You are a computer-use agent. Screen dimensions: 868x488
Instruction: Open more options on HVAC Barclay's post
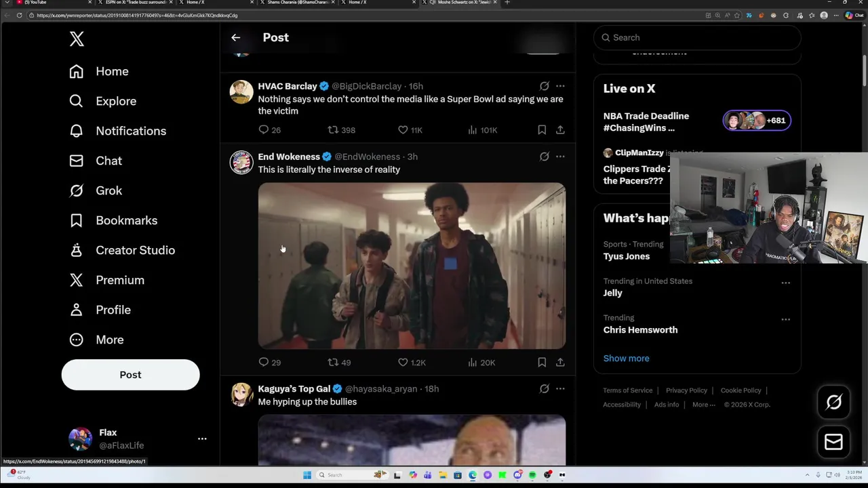pos(560,86)
